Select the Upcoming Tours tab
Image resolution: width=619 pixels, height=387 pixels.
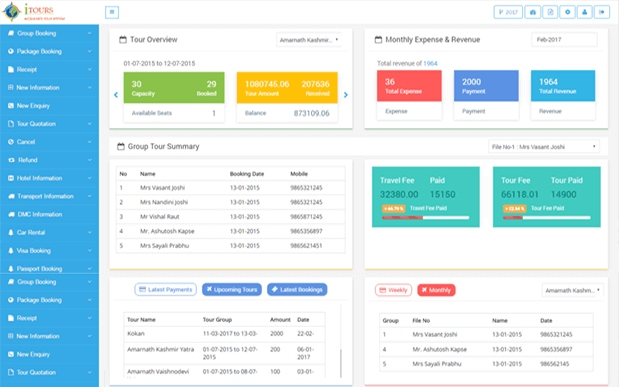tap(232, 289)
